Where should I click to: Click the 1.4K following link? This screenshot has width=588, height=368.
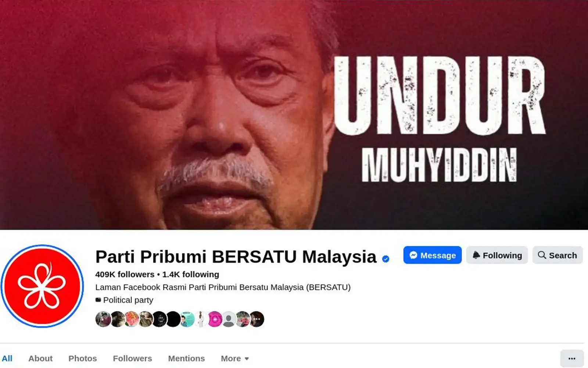190,275
